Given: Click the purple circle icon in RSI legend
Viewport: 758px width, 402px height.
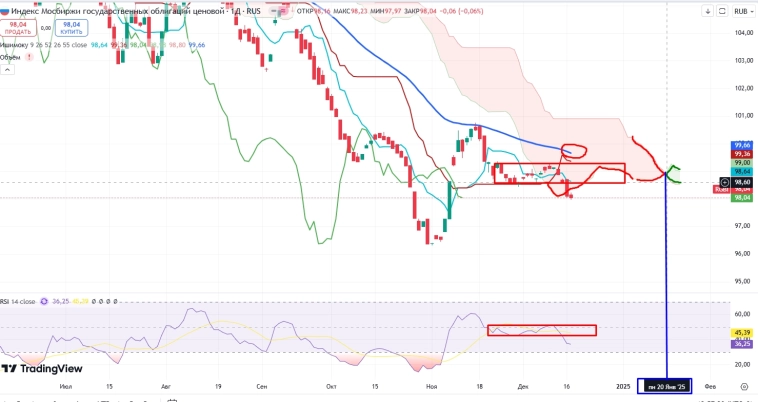Looking at the screenshot, I should point(44,301).
